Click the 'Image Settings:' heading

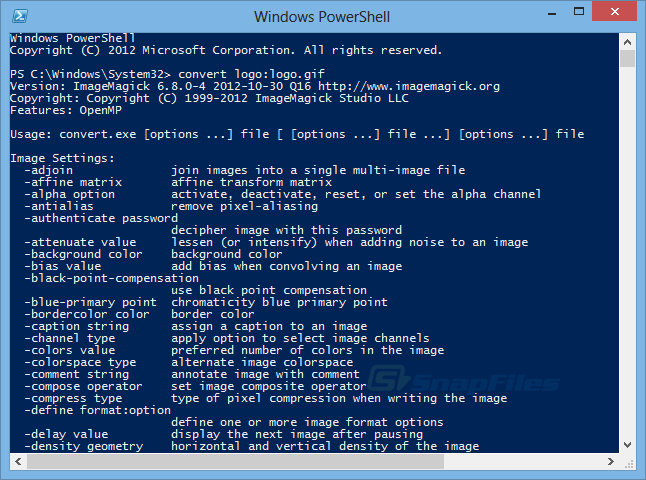click(x=62, y=158)
